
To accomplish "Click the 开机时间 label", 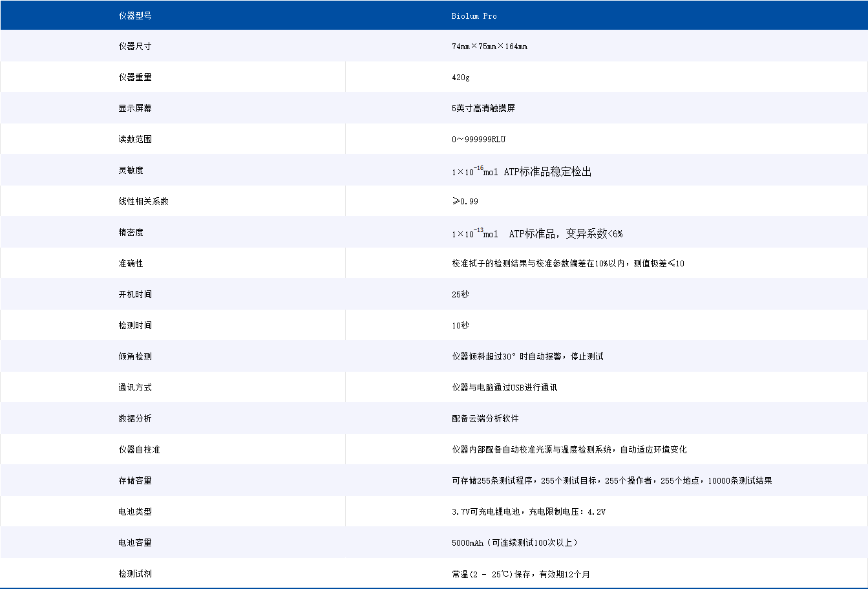I will click(134, 294).
